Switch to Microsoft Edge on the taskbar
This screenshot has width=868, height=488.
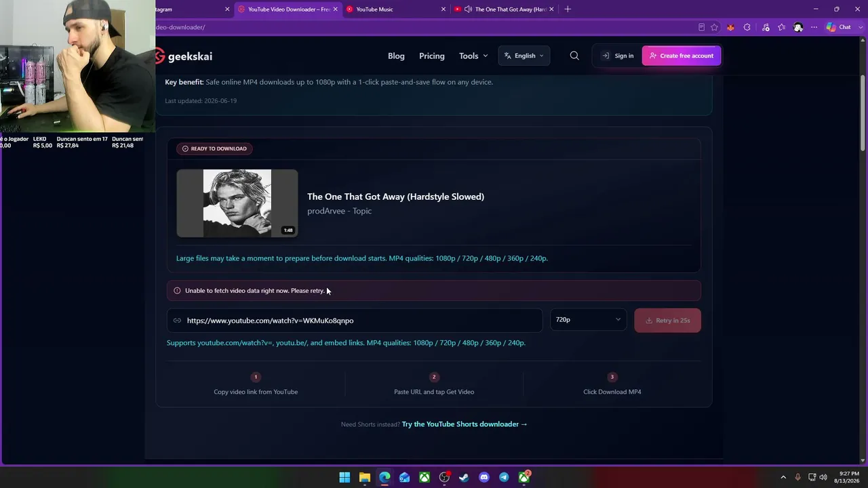coord(384,477)
